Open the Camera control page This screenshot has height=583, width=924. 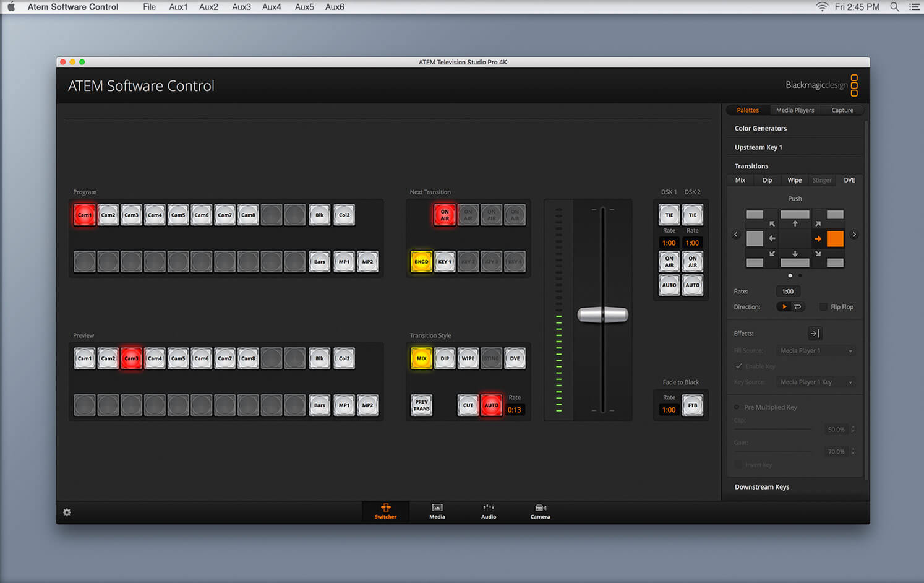(540, 511)
